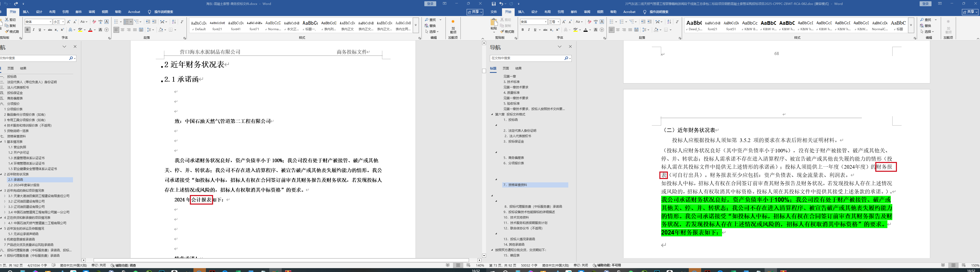Increase indent in the left Word window
This screenshot has width=980, height=272.
tap(154, 22)
